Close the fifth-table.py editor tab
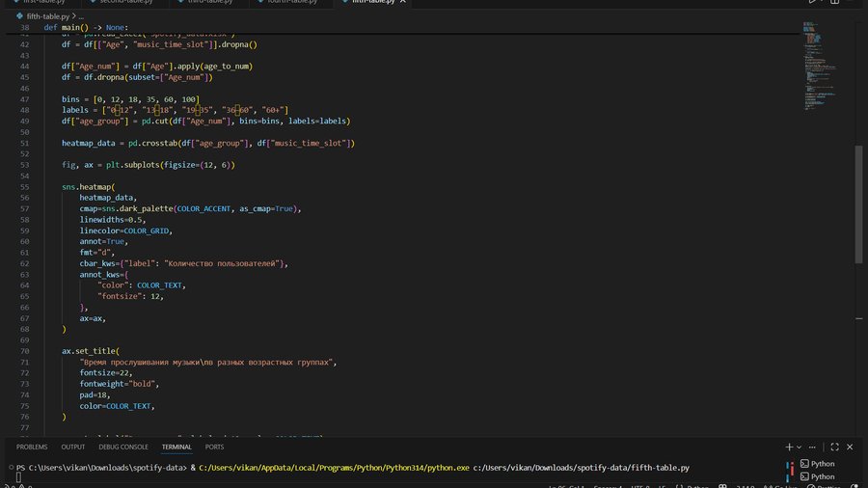This screenshot has width=868, height=488. (401, 3)
